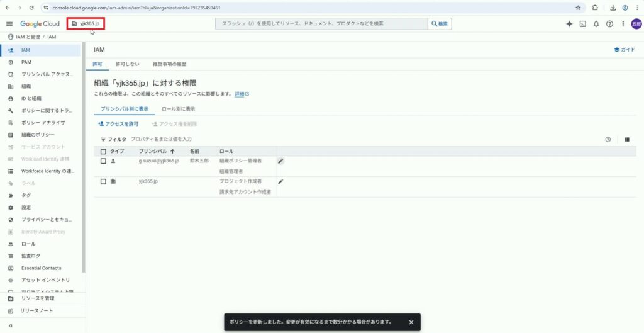This screenshot has width=644, height=333.
Task: Check the select-all checkbox in table header
Action: [x=103, y=152]
